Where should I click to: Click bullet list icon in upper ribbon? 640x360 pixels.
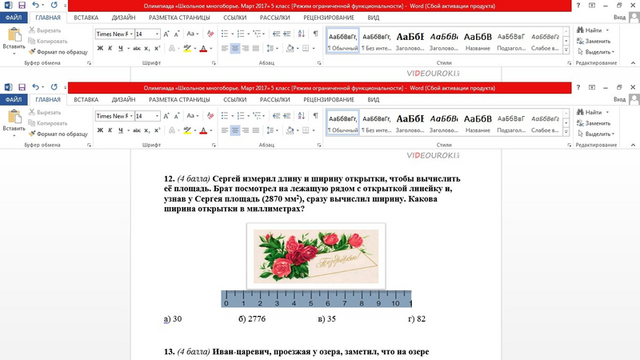[224, 34]
